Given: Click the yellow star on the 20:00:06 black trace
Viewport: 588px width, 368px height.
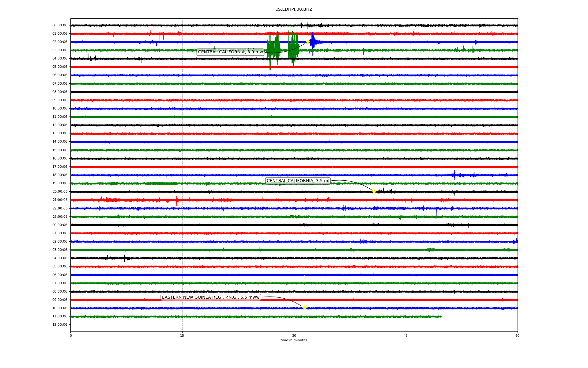Looking at the screenshot, I should coord(374,192).
